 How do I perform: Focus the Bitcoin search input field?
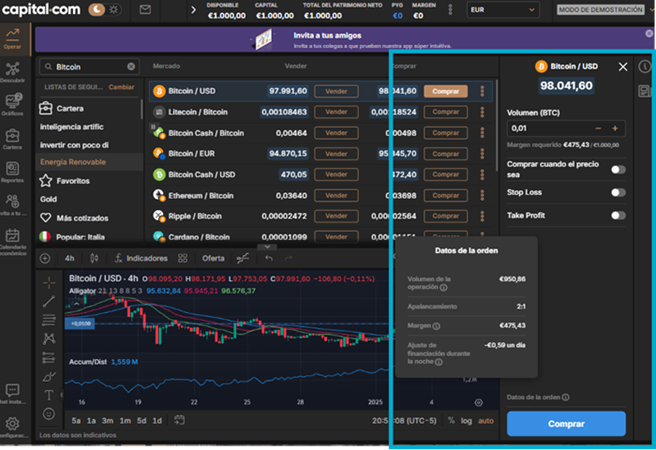click(90, 66)
